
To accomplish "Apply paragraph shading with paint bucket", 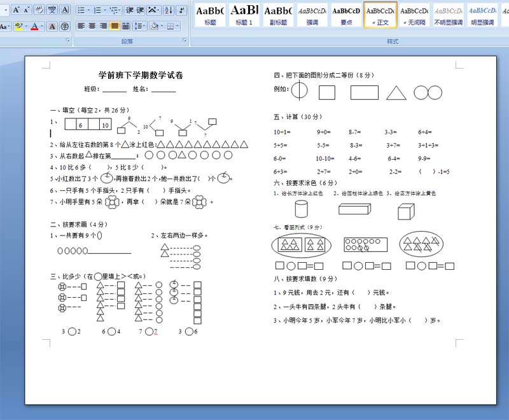I will click(x=155, y=26).
